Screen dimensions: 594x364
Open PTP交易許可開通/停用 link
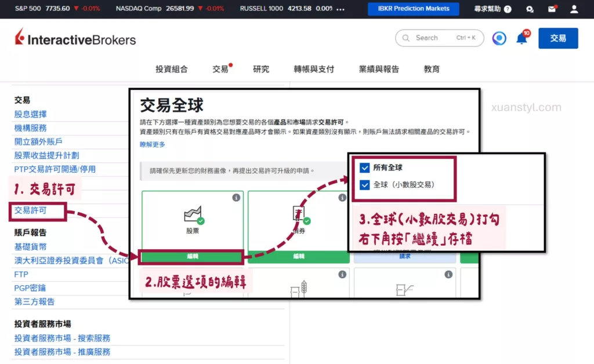pyautogui.click(x=55, y=169)
